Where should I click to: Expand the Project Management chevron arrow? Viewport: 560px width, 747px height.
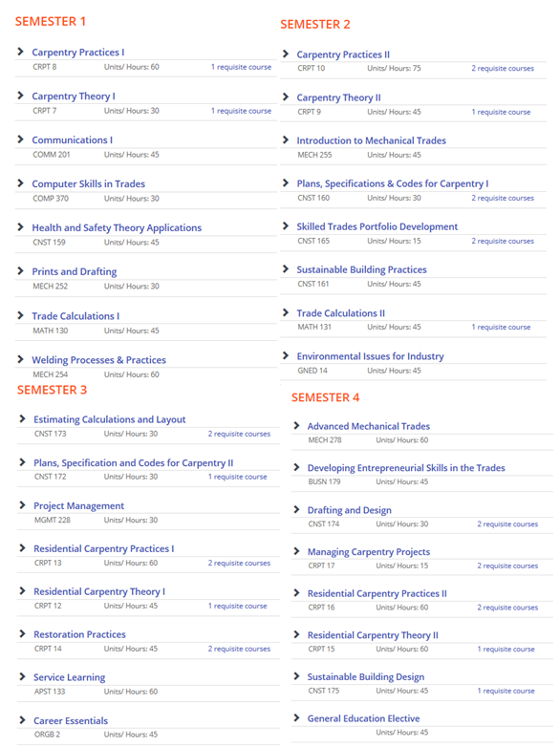pyautogui.click(x=22, y=505)
